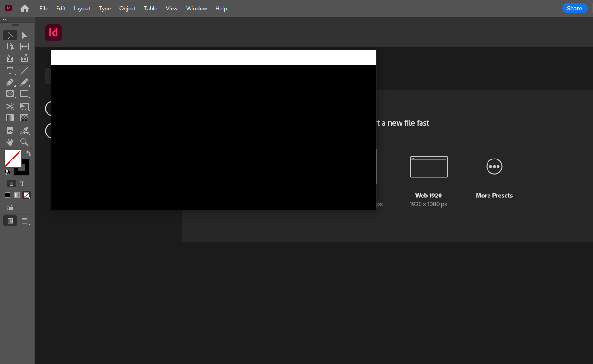
Task: Select the Direct Selection tool
Action: pyautogui.click(x=24, y=35)
